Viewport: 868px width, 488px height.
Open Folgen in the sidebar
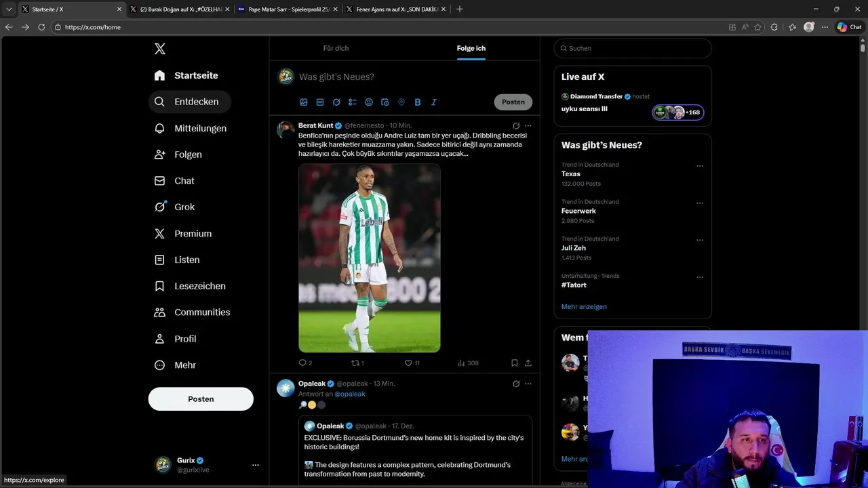click(178, 155)
